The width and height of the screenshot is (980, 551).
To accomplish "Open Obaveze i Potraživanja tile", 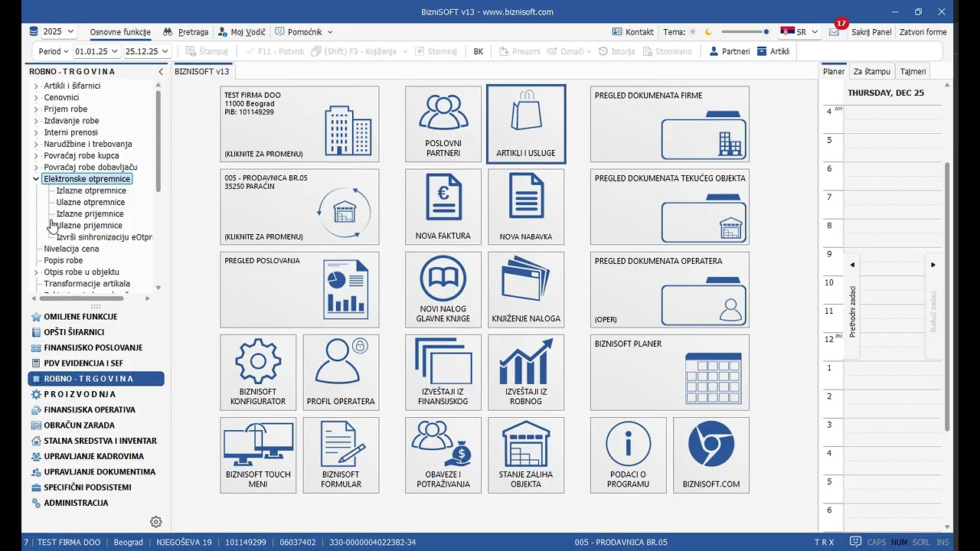I will (x=443, y=455).
